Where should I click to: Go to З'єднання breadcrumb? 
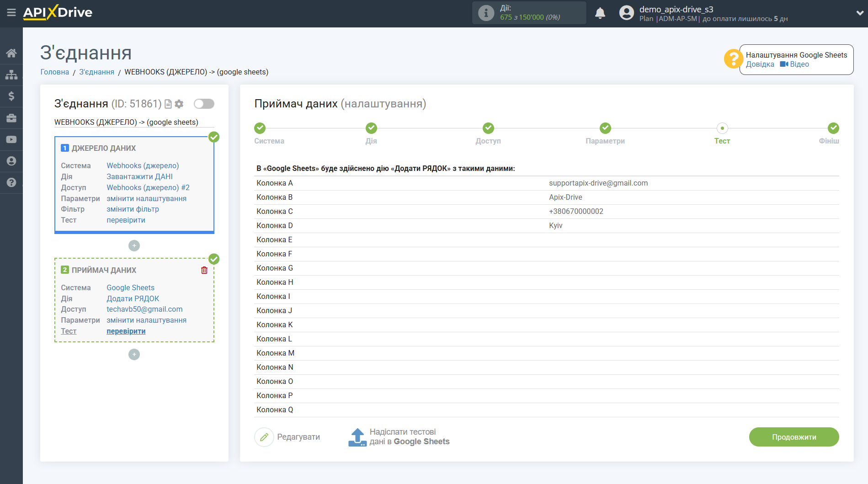coord(97,72)
